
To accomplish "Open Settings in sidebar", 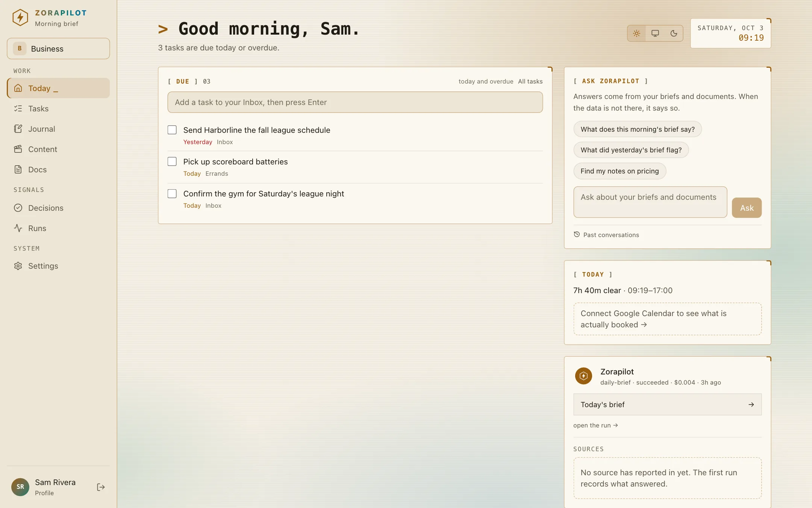I will tap(58, 266).
